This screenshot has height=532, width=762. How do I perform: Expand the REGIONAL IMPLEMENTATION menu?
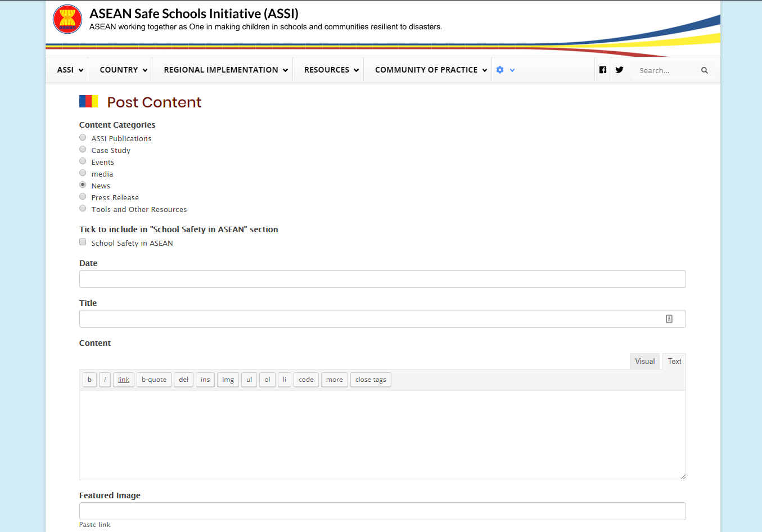226,70
